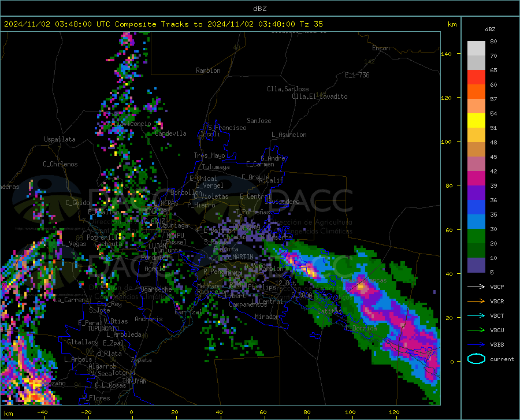Screen dimensions: 520x420
Task: Click the Uspallata map label
Action: (x=60, y=139)
